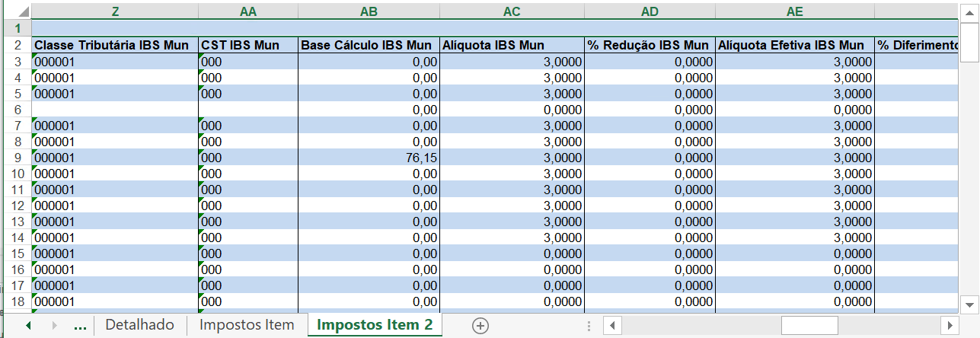Select row 2 header

[x=16, y=45]
